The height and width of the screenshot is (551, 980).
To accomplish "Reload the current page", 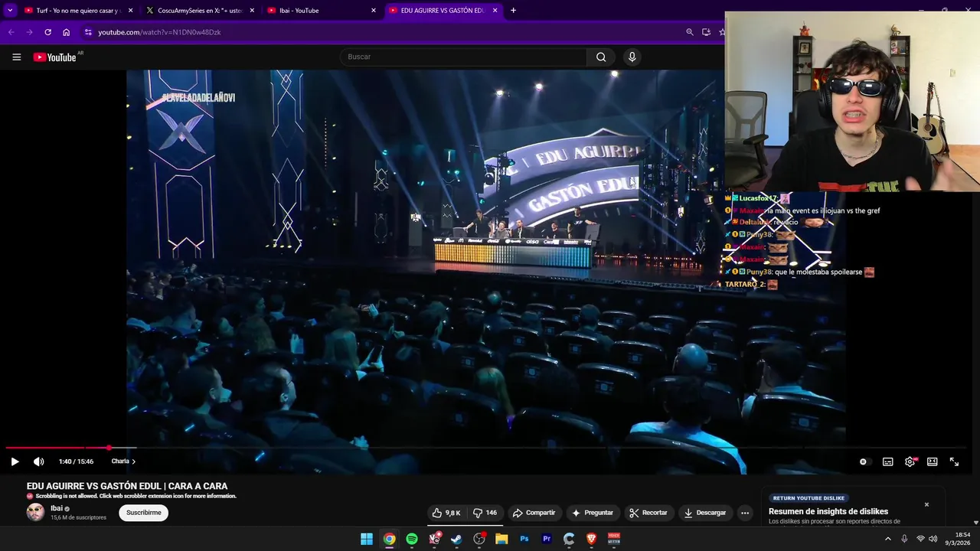I will (x=47, y=32).
